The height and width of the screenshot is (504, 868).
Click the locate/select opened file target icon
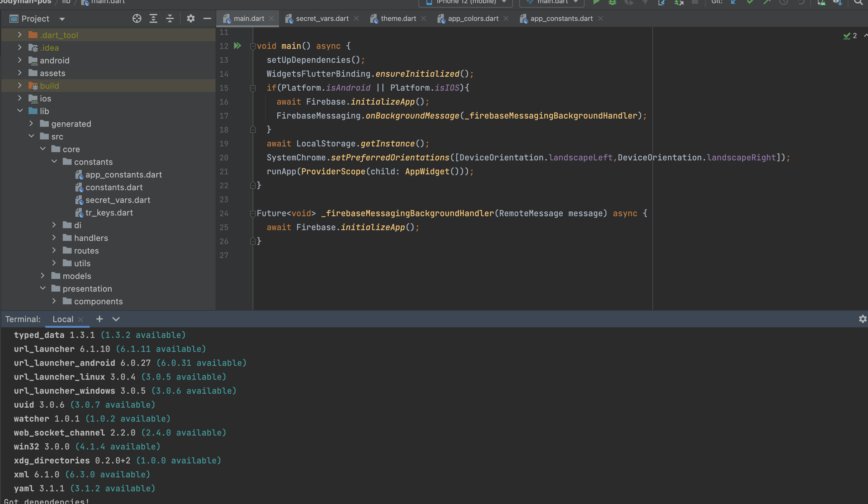137,19
